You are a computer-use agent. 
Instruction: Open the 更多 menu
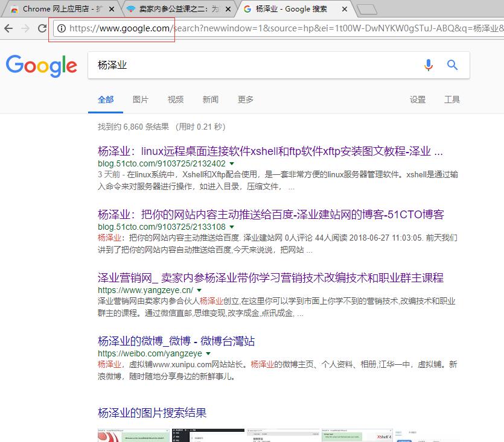pos(246,99)
